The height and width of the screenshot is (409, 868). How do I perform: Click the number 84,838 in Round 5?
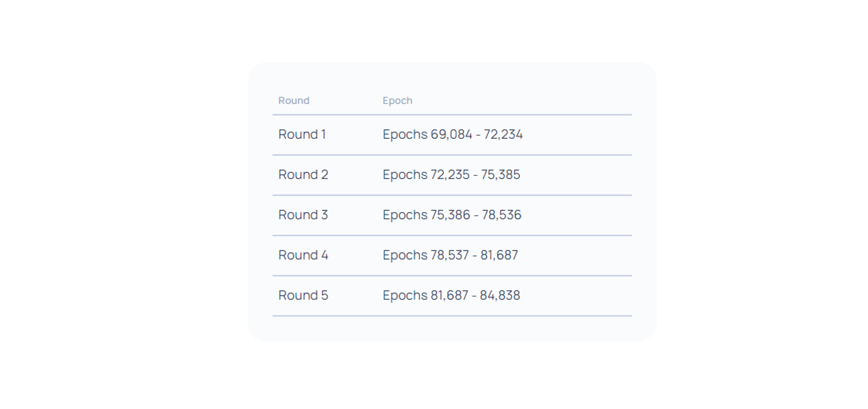click(500, 296)
